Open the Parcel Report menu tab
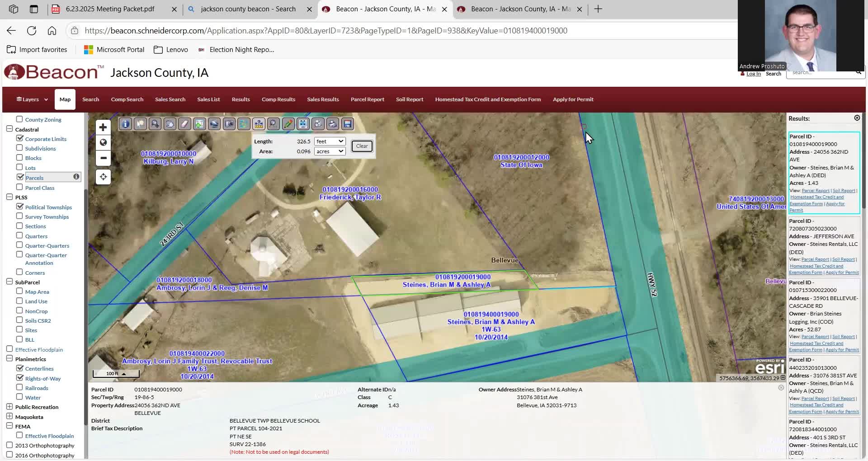Screen dimensions: 868x461 click(367, 99)
